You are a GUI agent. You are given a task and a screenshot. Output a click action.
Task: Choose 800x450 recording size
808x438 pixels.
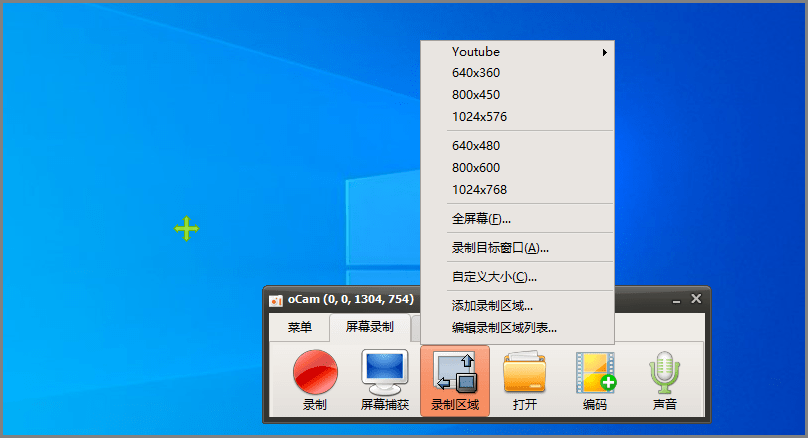517,95
